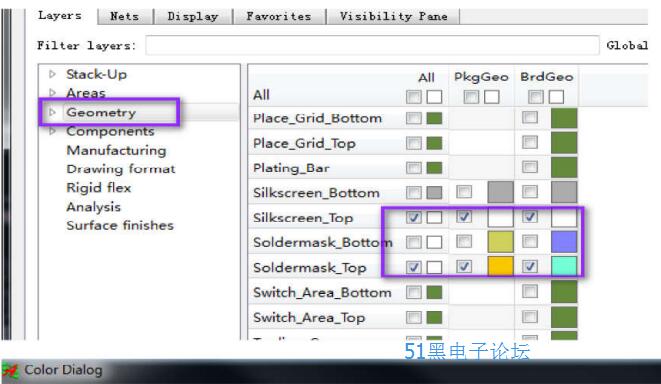Click Place_Grid_Bottom BrdGeo green swatch
This screenshot has height=384, width=661.
coord(564,118)
